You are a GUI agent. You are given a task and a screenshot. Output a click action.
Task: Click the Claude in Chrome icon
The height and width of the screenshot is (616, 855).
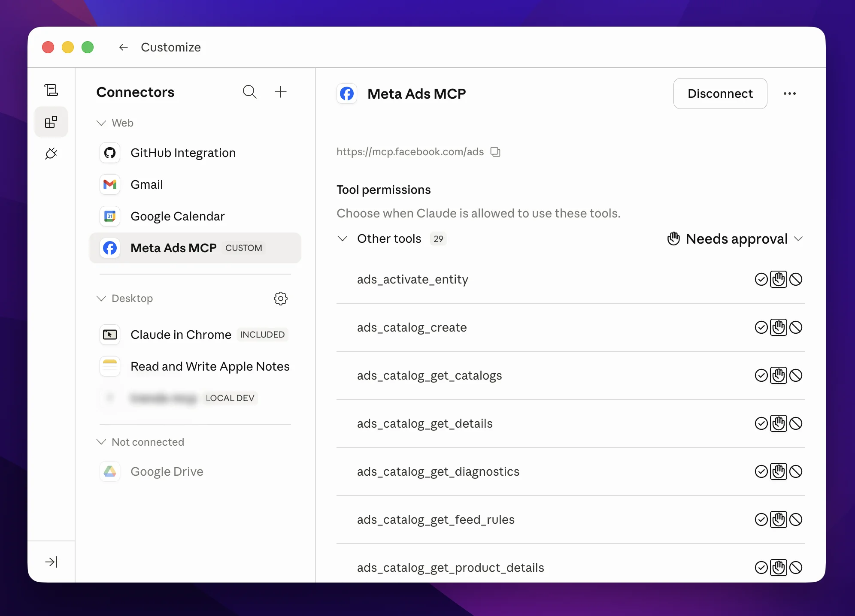(110, 335)
